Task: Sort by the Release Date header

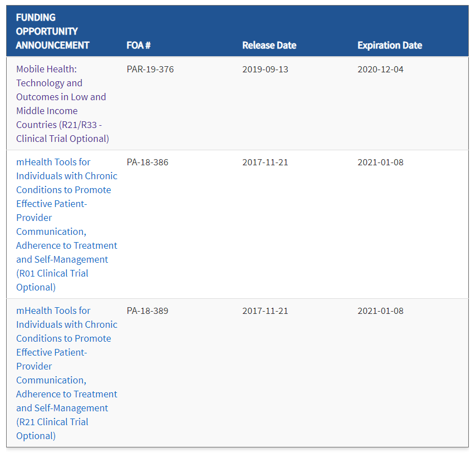Action: pos(269,45)
